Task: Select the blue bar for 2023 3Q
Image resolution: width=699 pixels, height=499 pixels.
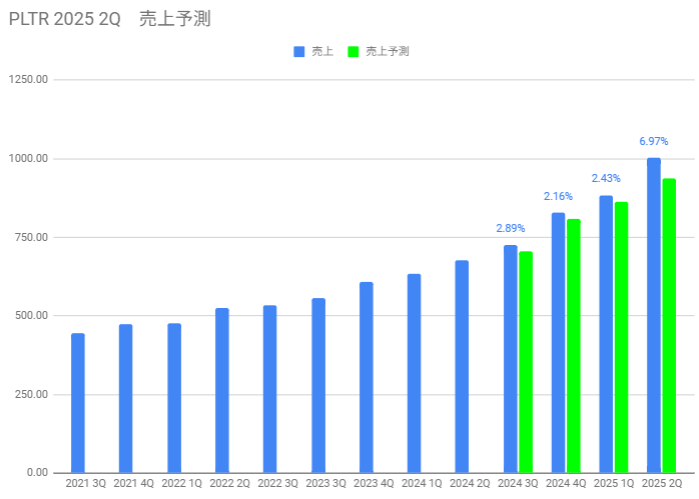Action: (318, 385)
